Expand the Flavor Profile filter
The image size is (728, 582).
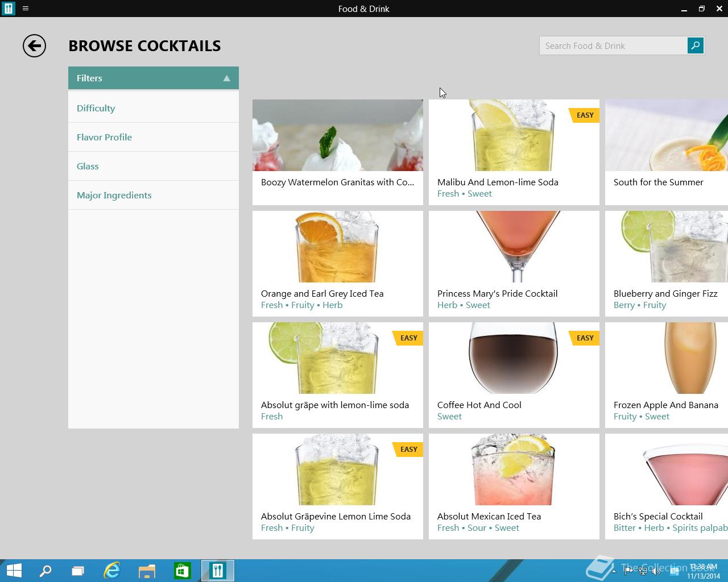pyautogui.click(x=154, y=137)
